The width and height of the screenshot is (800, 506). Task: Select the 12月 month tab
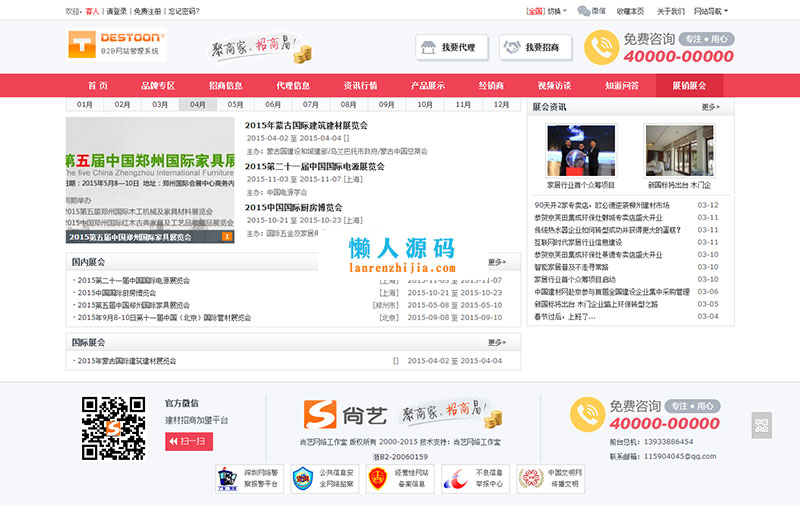point(500,104)
